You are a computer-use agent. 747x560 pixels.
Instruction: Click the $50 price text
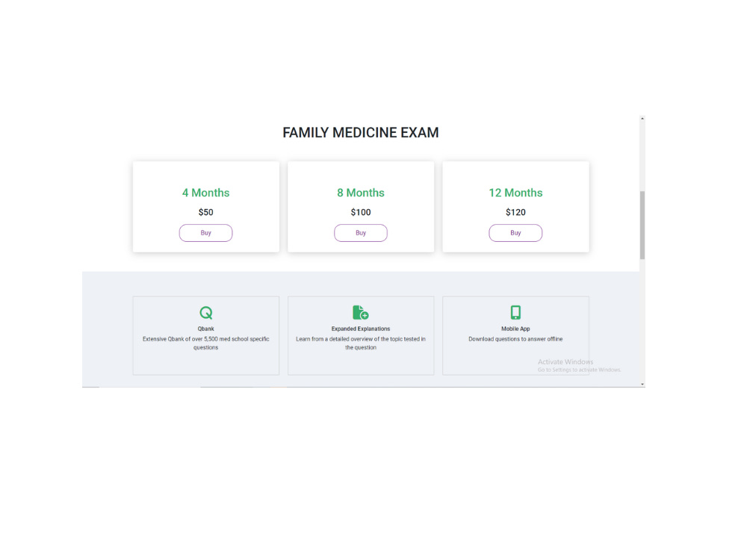[x=205, y=212]
